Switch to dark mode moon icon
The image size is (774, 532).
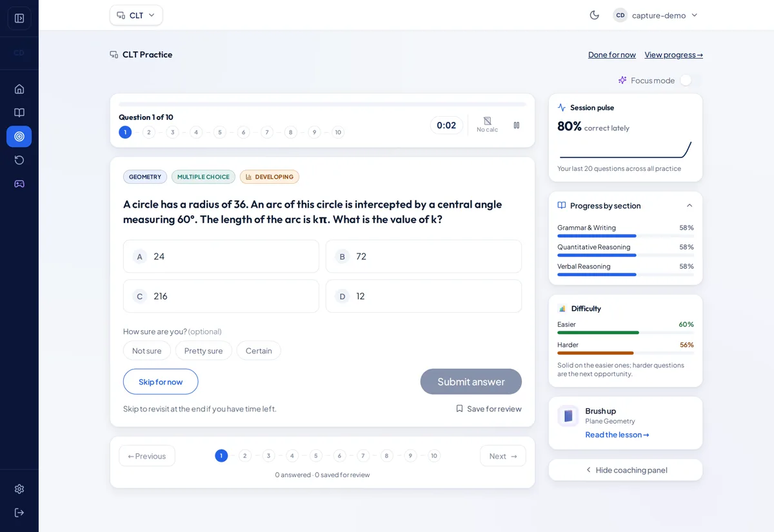595,15
